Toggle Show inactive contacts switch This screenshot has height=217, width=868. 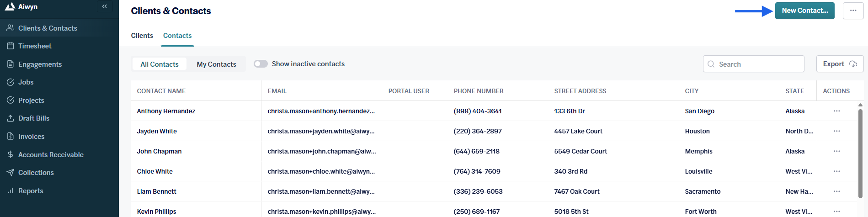click(261, 64)
